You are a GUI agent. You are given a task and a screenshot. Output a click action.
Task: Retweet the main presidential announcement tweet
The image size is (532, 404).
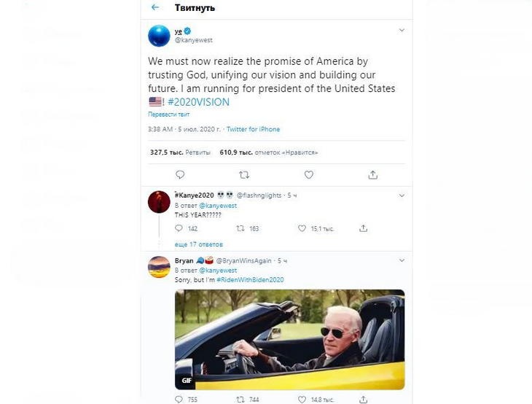point(244,175)
